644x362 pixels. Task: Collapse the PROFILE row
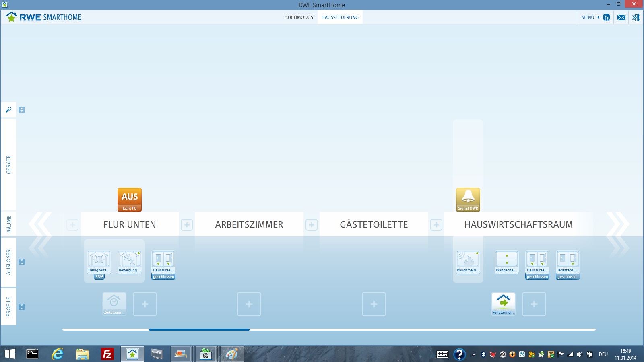pyautogui.click(x=22, y=307)
